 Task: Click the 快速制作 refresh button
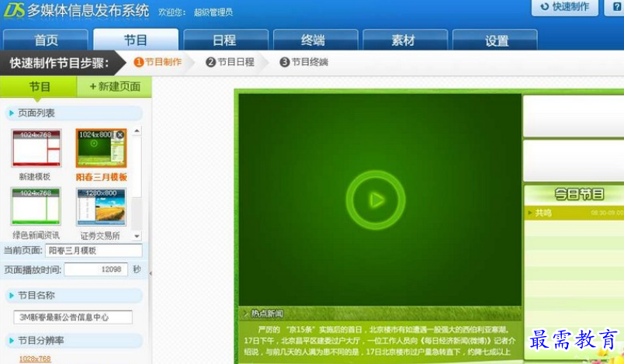pyautogui.click(x=565, y=7)
